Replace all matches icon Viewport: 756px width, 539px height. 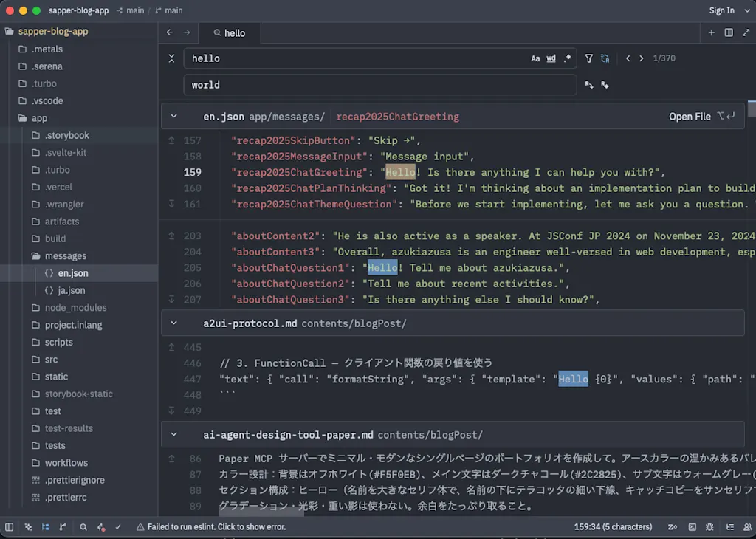(x=605, y=85)
